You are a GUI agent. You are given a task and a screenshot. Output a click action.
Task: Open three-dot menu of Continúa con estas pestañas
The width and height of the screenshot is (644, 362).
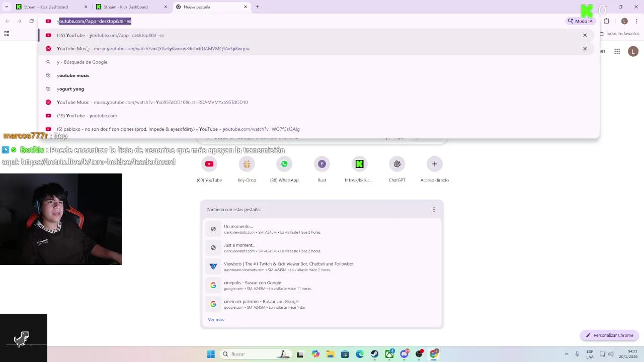[434, 210]
